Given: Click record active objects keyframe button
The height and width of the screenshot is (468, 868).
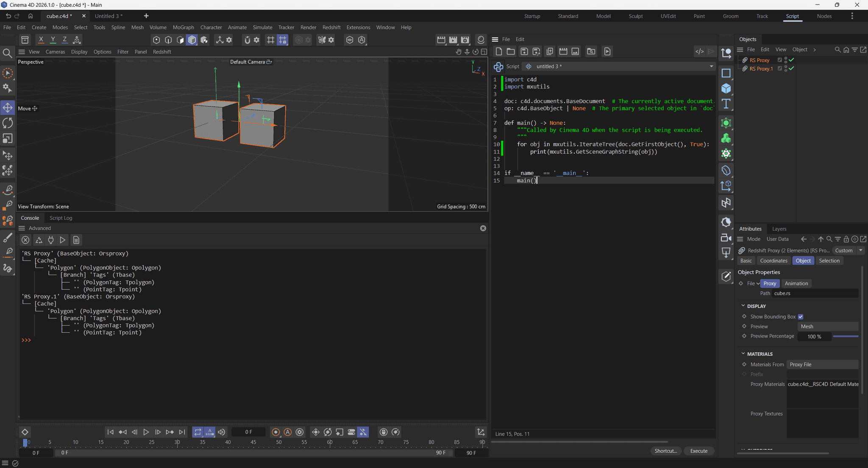Looking at the screenshot, I should (275, 432).
